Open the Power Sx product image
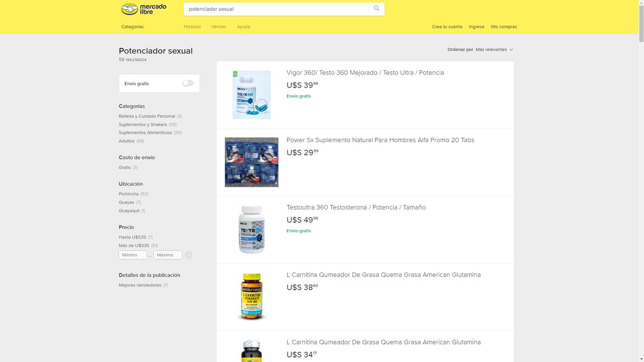Image resolution: width=644 pixels, height=362 pixels. point(251,162)
